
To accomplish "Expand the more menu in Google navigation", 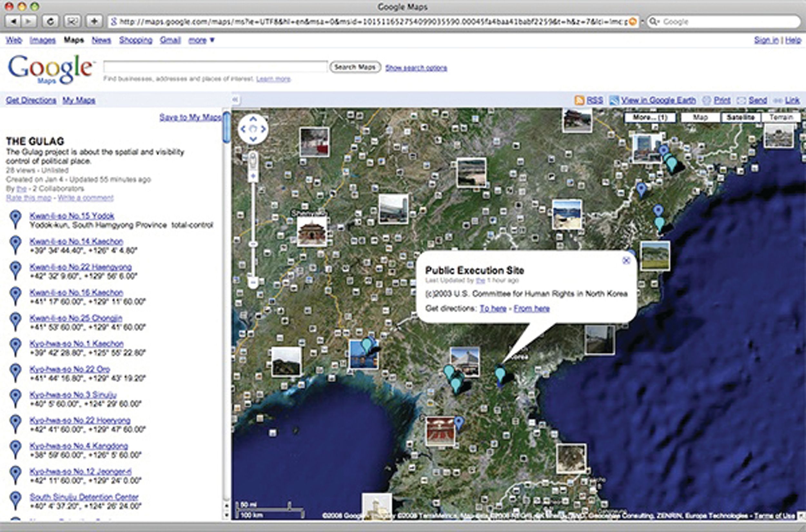I will pyautogui.click(x=201, y=40).
